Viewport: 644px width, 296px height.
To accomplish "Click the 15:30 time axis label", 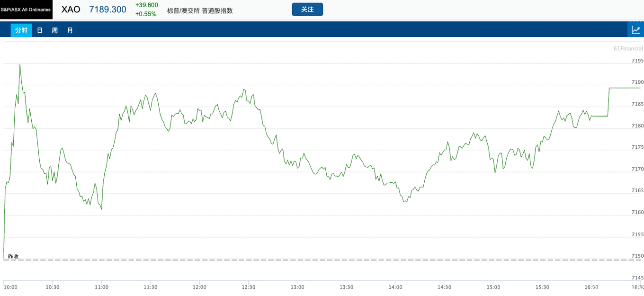I will (x=542, y=287).
